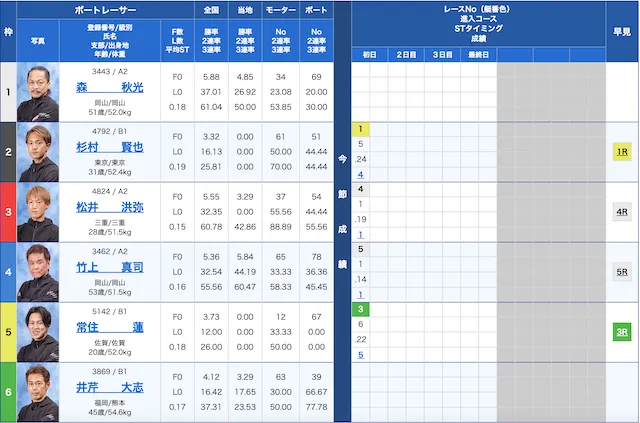Click the 5R early-view button

(x=622, y=272)
